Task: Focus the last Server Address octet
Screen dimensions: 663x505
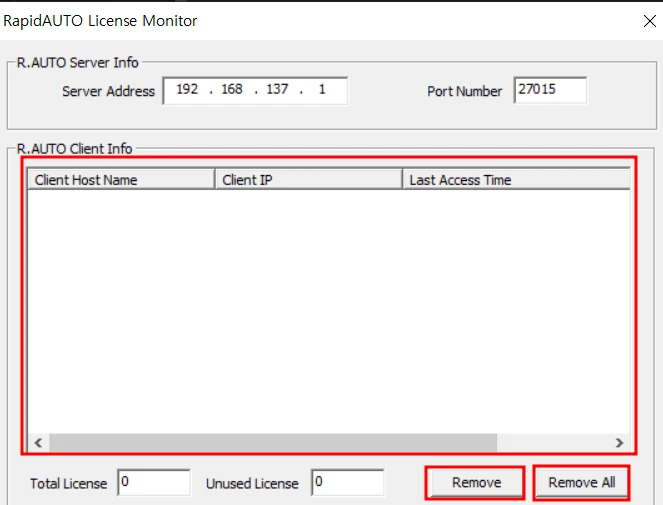Action: coord(322,90)
